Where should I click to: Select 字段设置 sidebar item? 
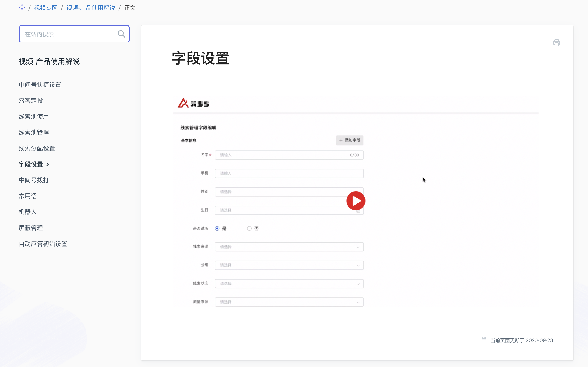(31, 164)
